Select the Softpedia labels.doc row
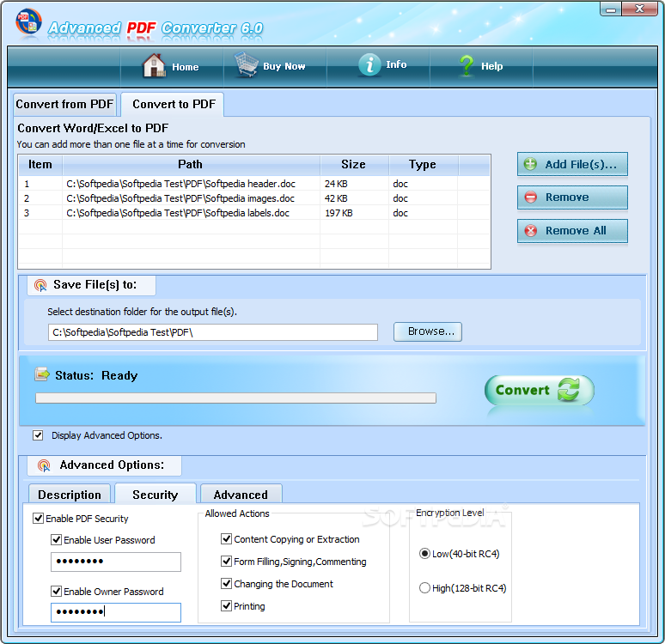Viewport: 665px width, 644px height. [253, 213]
